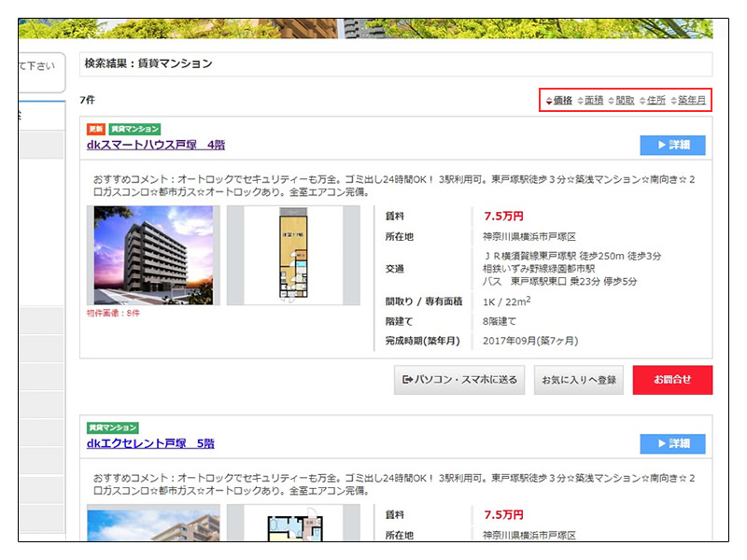Click the sort arrow icon beside 面積
The width and height of the screenshot is (747, 560).
580,101
